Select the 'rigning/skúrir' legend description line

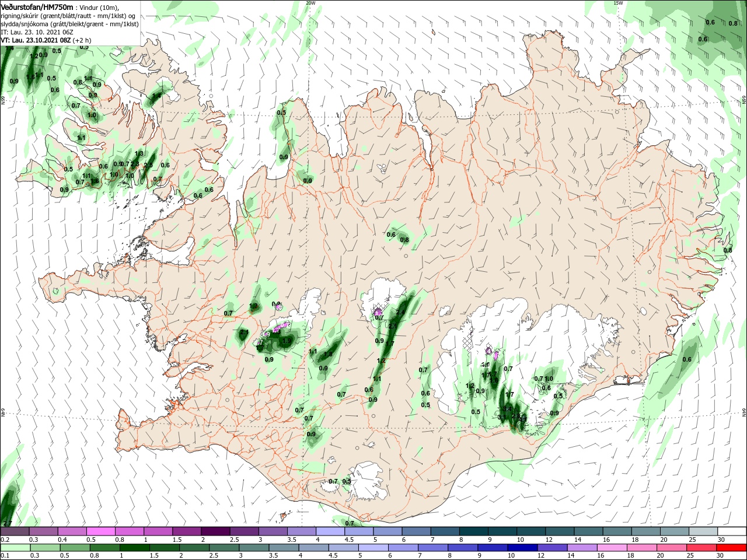(x=68, y=16)
